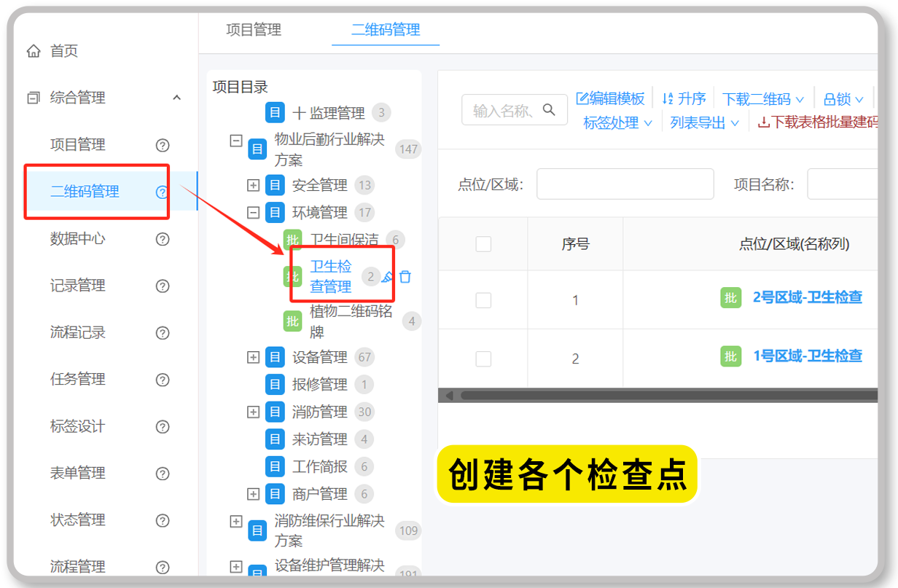Click the 首页 home icon in sidebar

click(x=33, y=50)
